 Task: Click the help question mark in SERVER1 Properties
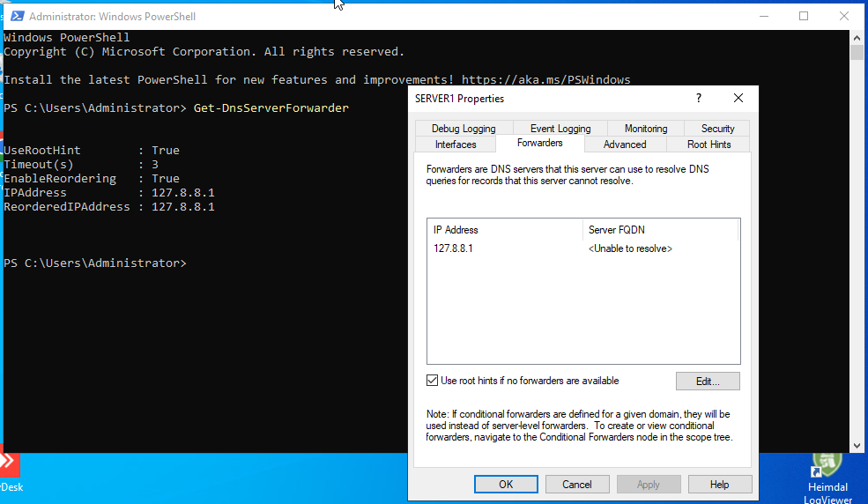699,98
